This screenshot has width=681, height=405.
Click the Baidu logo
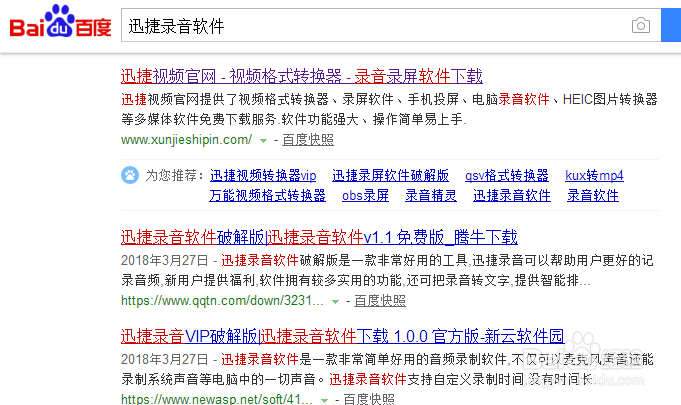[60, 22]
